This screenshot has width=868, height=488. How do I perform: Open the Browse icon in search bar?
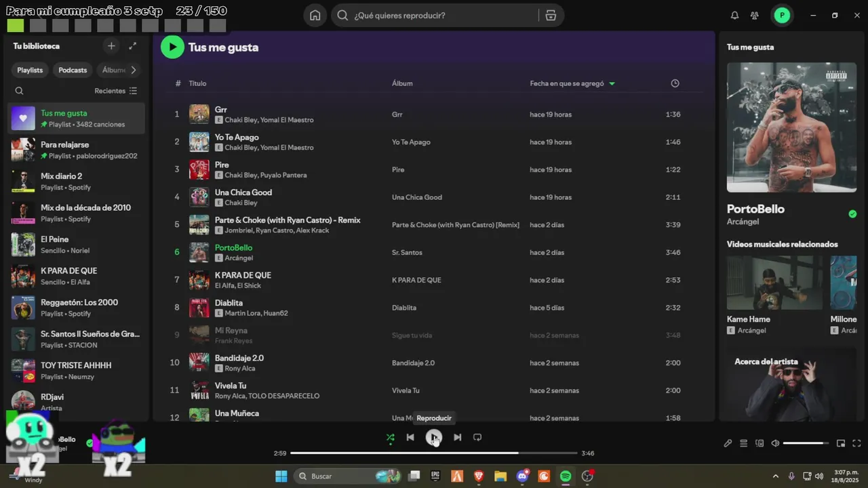[x=551, y=16]
